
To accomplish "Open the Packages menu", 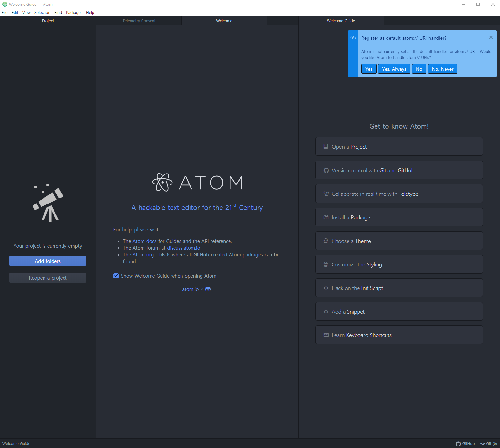I will pyautogui.click(x=74, y=13).
